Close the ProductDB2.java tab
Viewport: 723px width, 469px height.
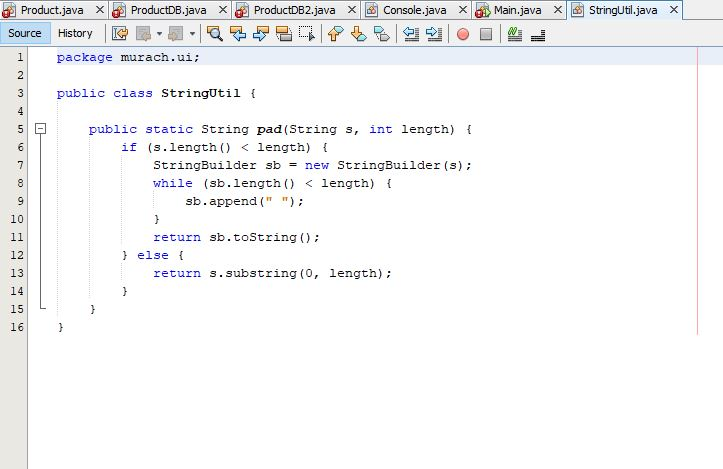tap(352, 10)
